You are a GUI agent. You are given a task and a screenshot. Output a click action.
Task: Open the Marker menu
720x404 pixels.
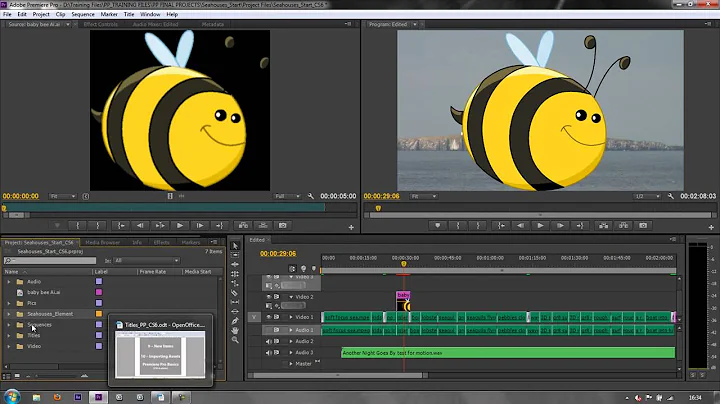[x=109, y=14]
